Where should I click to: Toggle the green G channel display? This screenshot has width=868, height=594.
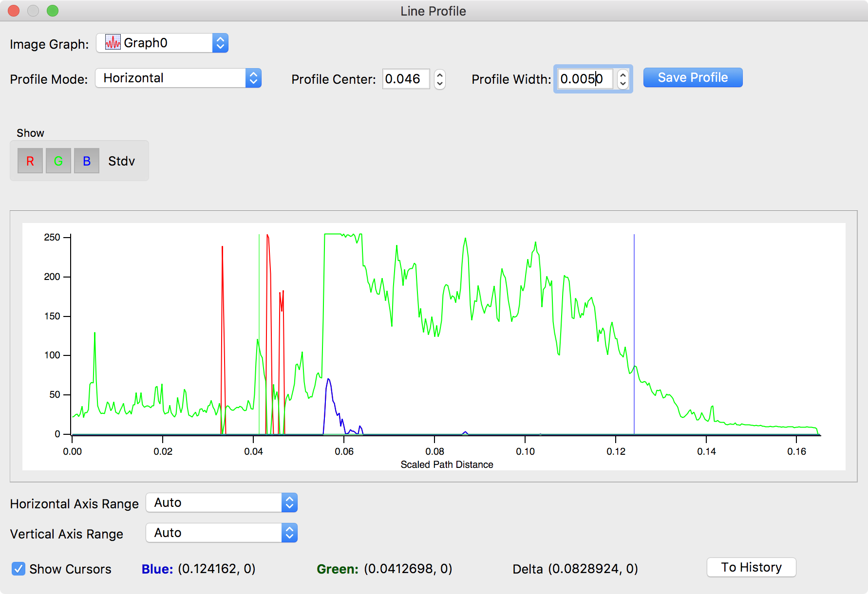click(58, 161)
